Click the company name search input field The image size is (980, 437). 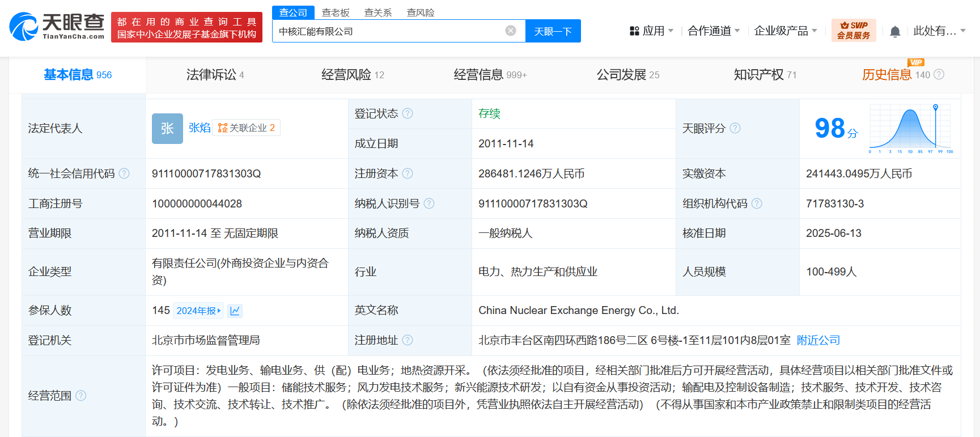coord(388,31)
